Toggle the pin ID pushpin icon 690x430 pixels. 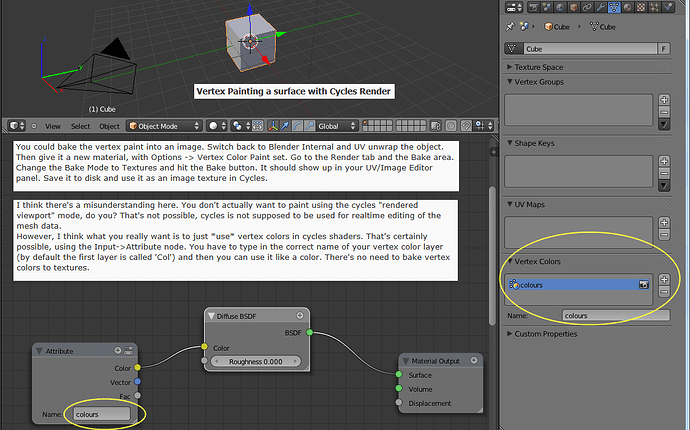coord(510,27)
